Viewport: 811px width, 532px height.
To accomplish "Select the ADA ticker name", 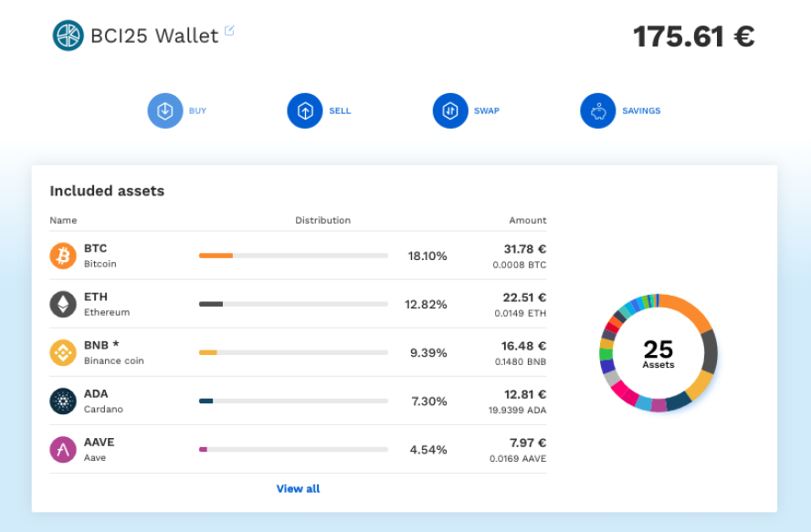I will (x=96, y=393).
